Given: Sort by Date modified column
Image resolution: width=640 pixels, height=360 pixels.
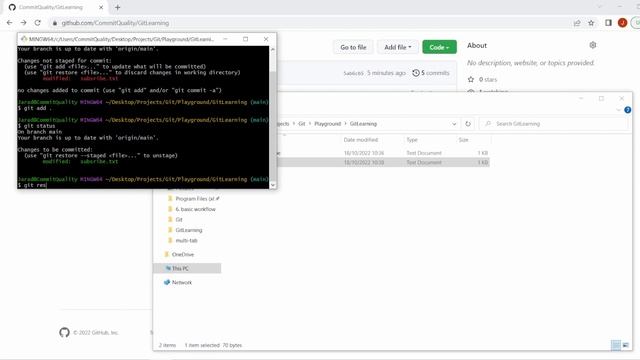Looking at the screenshot, I should pyautogui.click(x=361, y=140).
